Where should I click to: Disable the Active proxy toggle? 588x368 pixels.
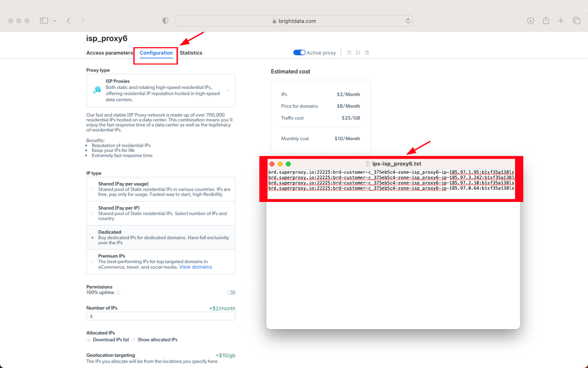click(x=299, y=52)
